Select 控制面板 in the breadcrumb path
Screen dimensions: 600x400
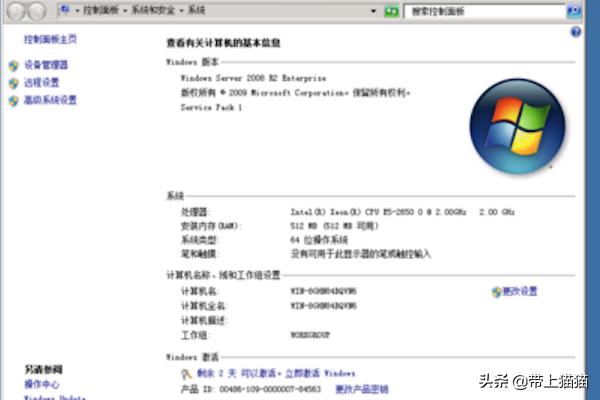pos(103,10)
